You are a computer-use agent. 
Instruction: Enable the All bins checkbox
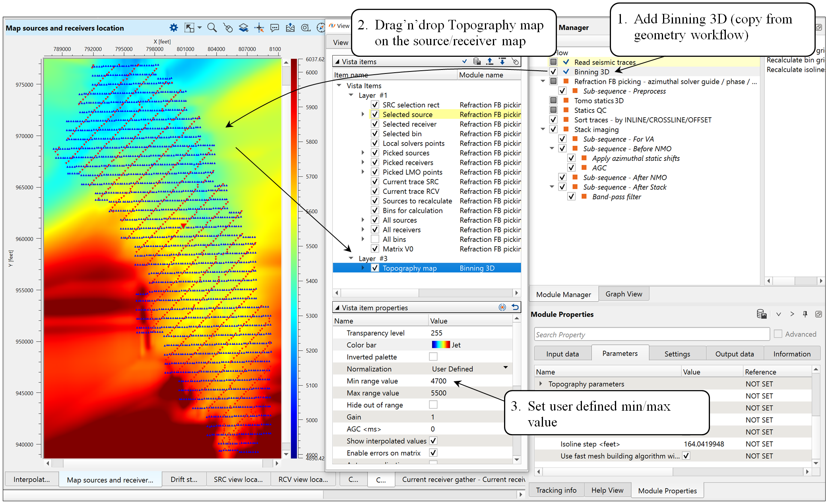[x=375, y=239]
